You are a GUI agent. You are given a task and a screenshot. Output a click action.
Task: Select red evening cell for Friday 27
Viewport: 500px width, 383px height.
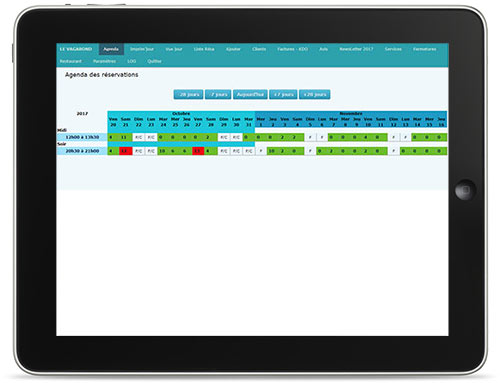198,151
